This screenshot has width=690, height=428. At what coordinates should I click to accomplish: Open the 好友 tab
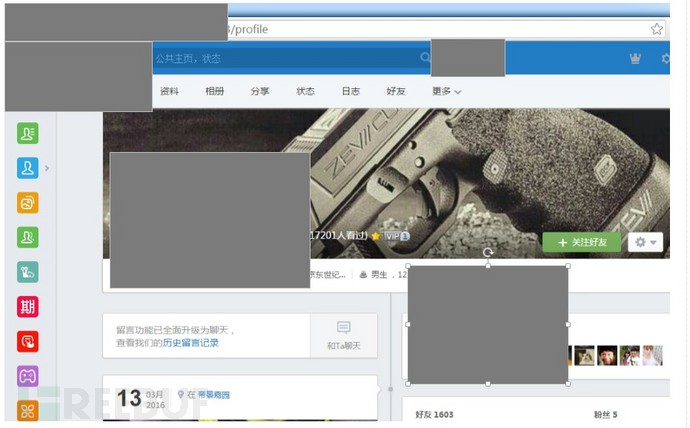point(396,91)
